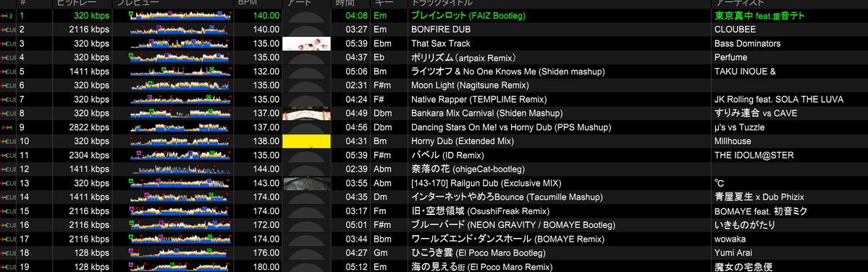Select バベル (ID Remix) title
Image resolution: width=868 pixels, height=272 pixels.
[x=447, y=156]
